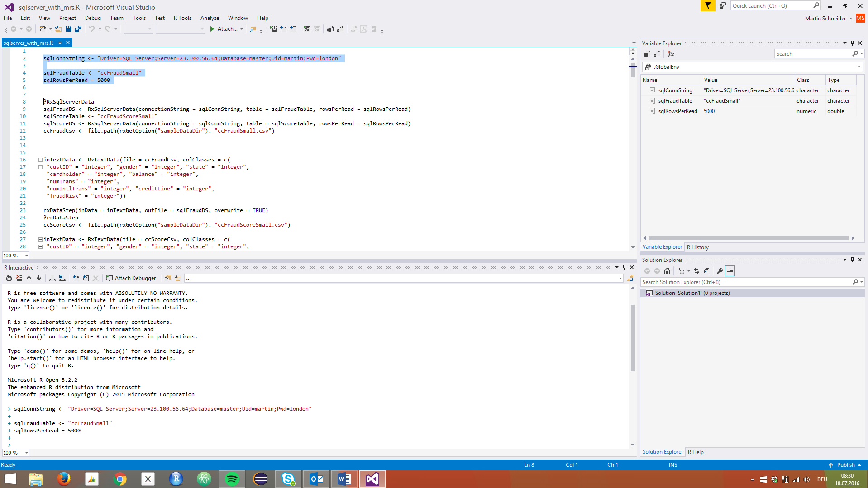The image size is (868, 488).
Task: Collapse the inTextData block at line 16
Action: 40,160
